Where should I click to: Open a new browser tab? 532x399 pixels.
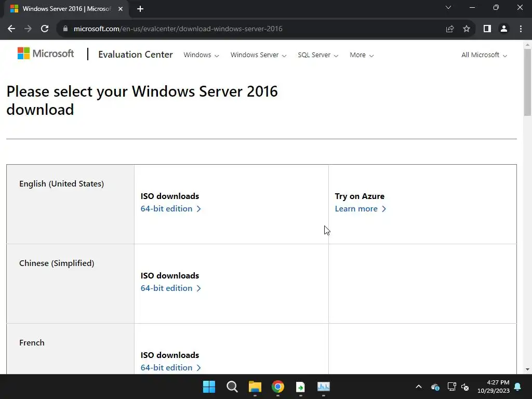point(140,9)
